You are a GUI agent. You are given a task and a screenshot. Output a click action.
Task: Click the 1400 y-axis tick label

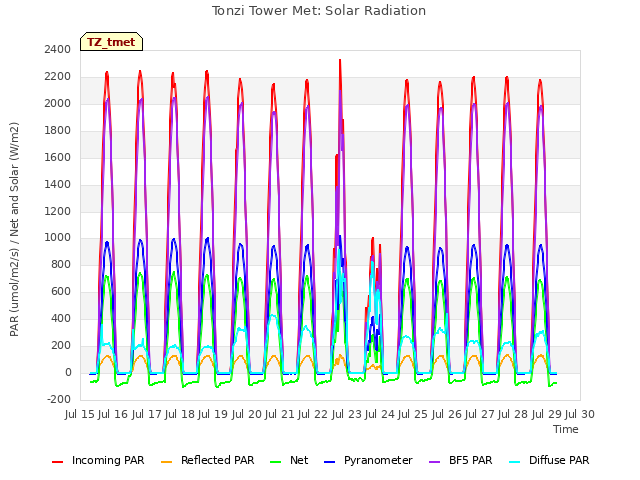point(58,184)
